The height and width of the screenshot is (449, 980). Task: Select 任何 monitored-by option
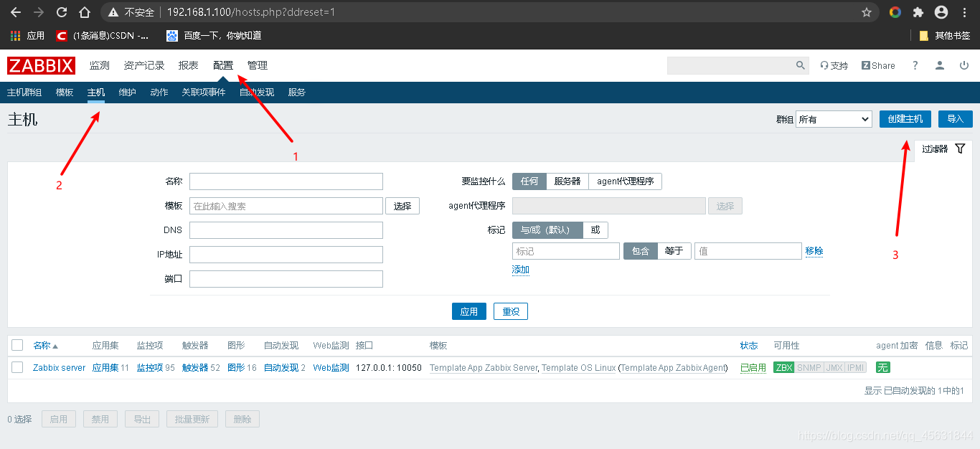[529, 181]
